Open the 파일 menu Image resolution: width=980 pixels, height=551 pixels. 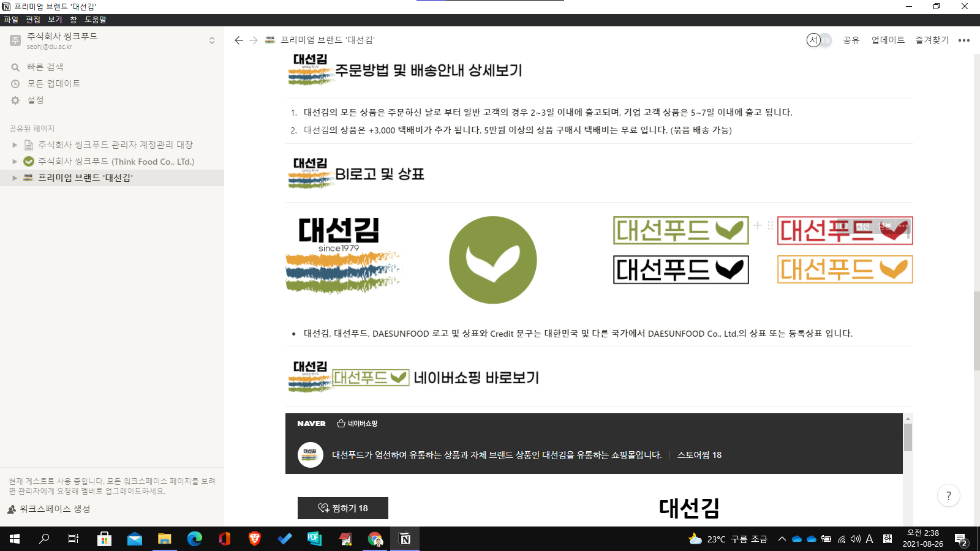11,20
